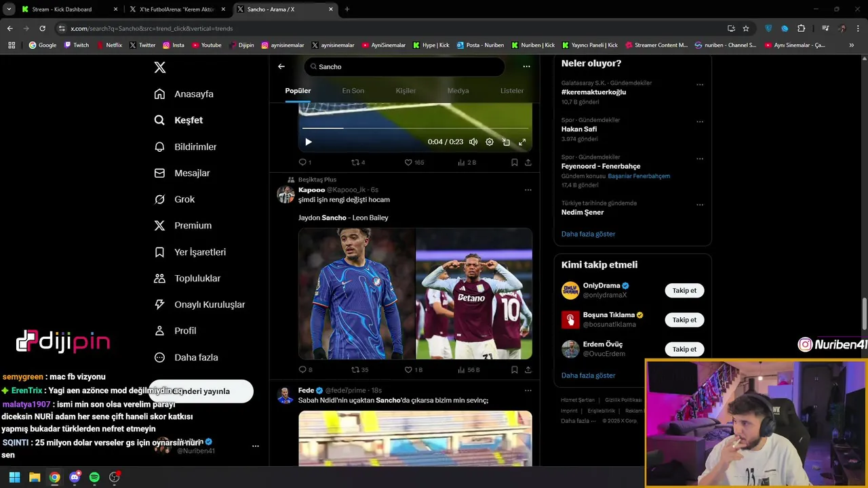Bookmark Kapooo's post
The width and height of the screenshot is (868, 488).
click(515, 370)
